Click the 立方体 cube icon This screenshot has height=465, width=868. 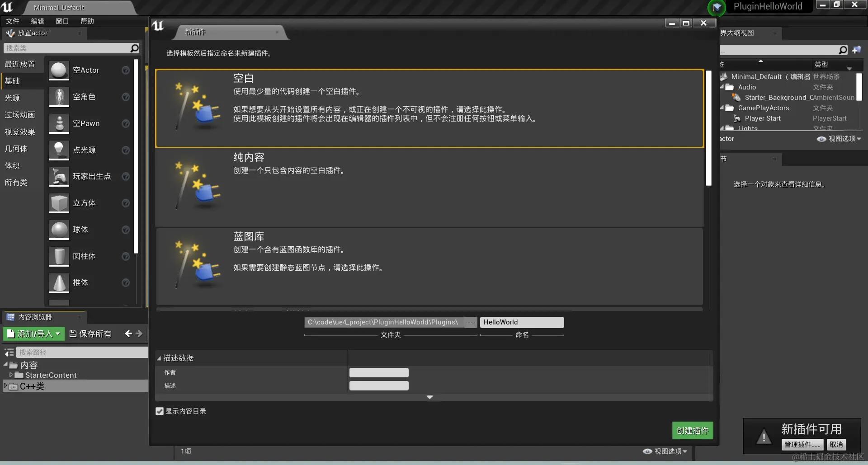tap(59, 203)
